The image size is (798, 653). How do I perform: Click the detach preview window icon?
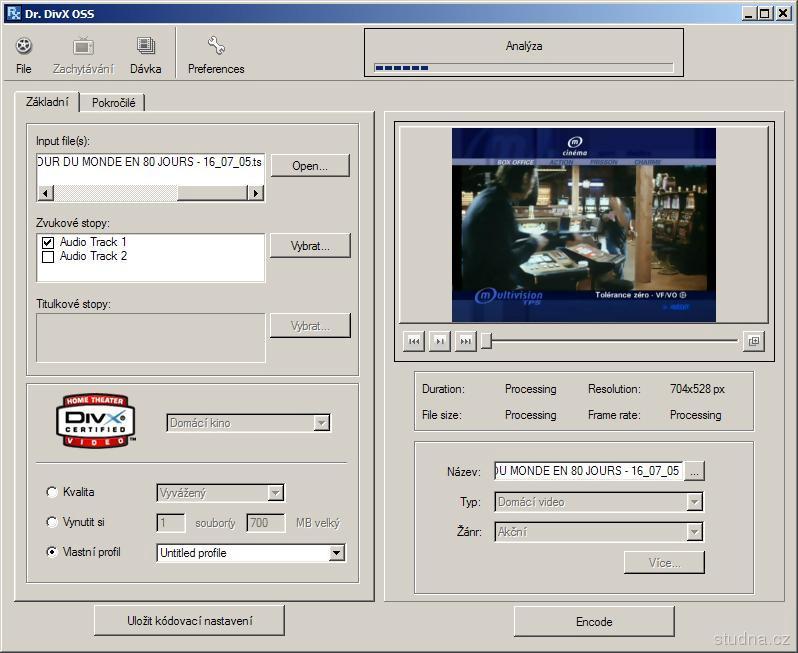click(x=754, y=341)
